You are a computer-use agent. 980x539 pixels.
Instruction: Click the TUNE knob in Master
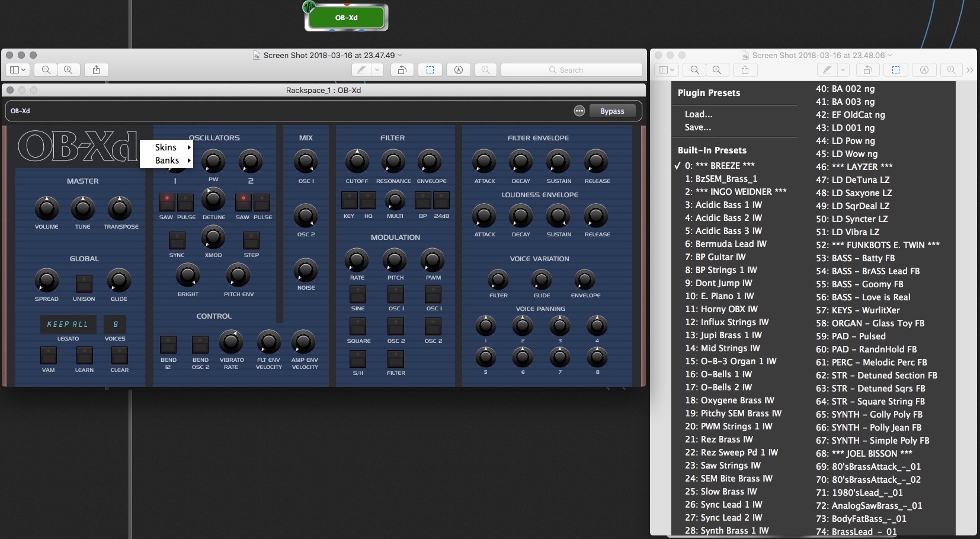click(x=83, y=208)
